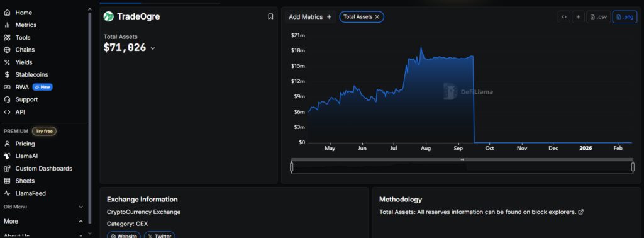Export chart as .png

pos(625,17)
